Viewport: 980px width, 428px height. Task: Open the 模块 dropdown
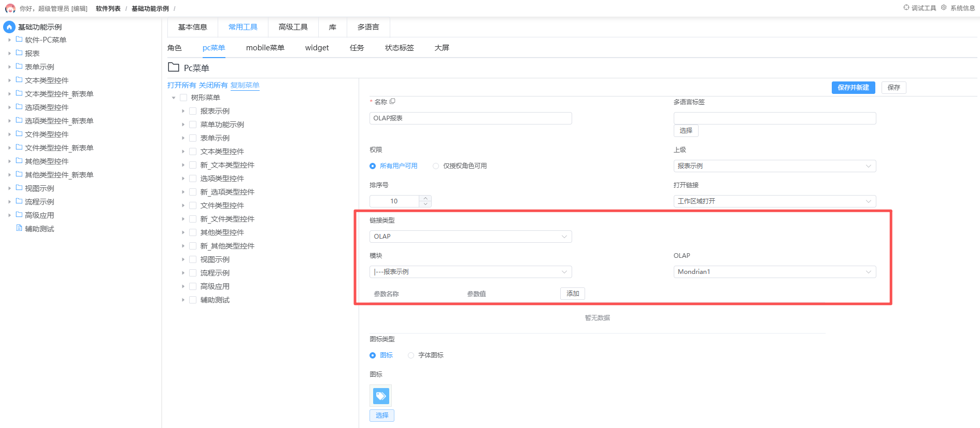tap(471, 272)
